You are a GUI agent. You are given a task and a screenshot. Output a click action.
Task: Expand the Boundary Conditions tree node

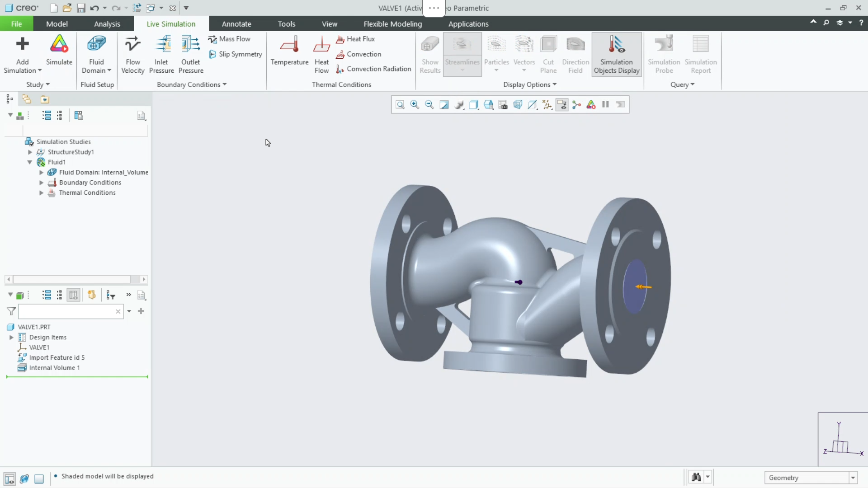(41, 183)
